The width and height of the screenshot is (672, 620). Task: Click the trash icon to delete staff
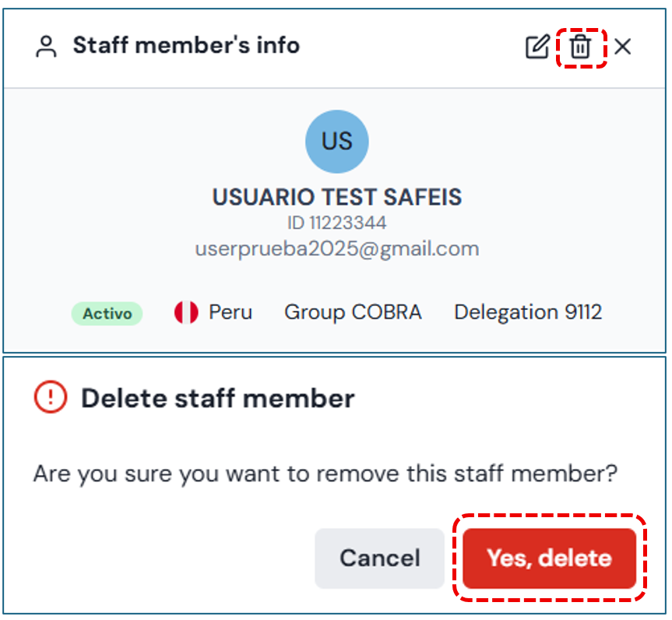click(x=580, y=47)
